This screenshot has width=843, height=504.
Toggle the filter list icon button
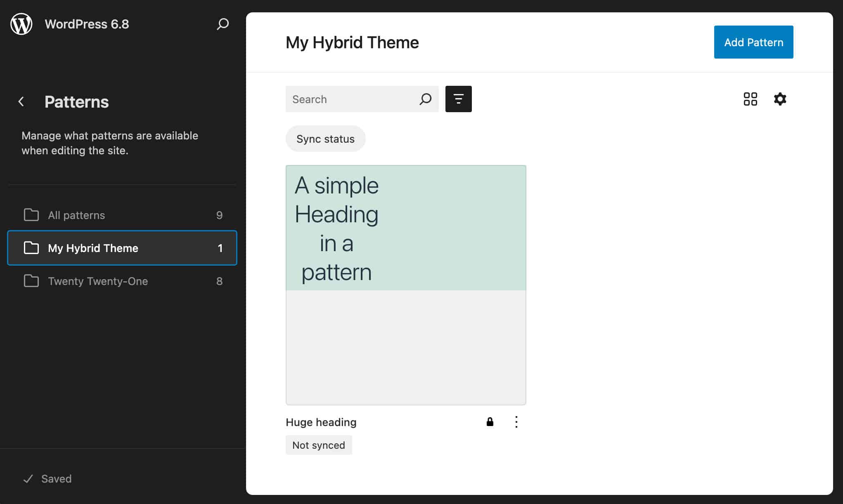[458, 99]
